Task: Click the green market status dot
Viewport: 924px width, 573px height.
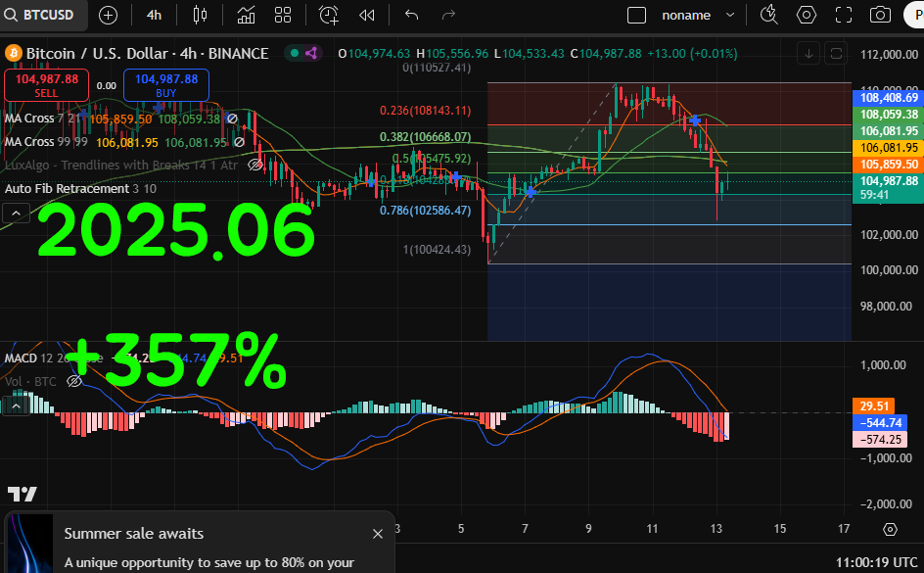Action: (294, 54)
